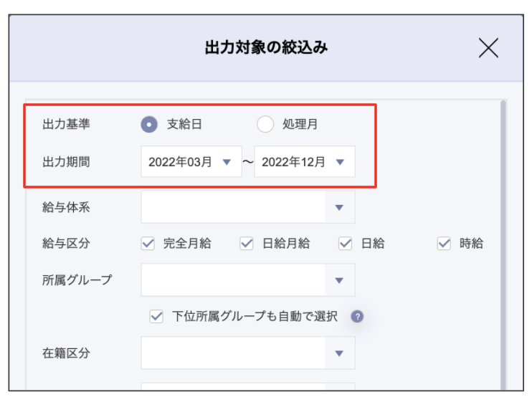532x397 pixels.
Task: Select the 処理月 radio button
Action: [265, 124]
